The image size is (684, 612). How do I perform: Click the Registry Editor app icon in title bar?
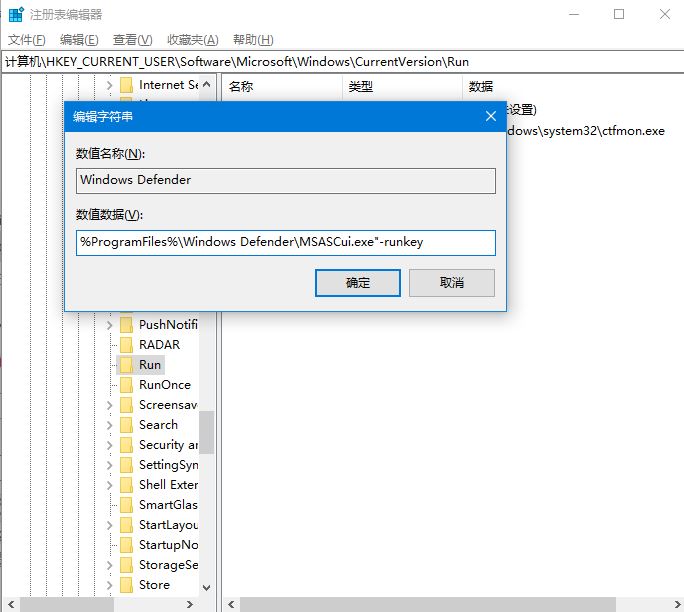point(16,14)
